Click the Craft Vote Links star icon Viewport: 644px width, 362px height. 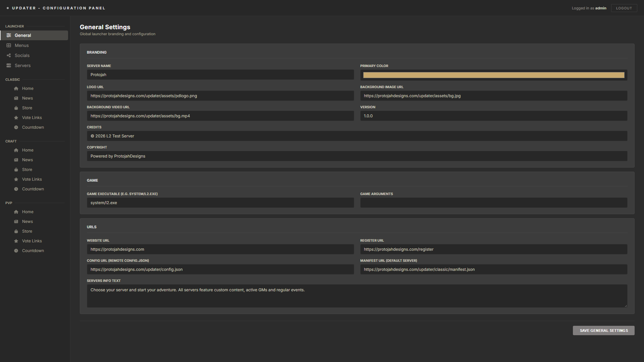(x=16, y=179)
